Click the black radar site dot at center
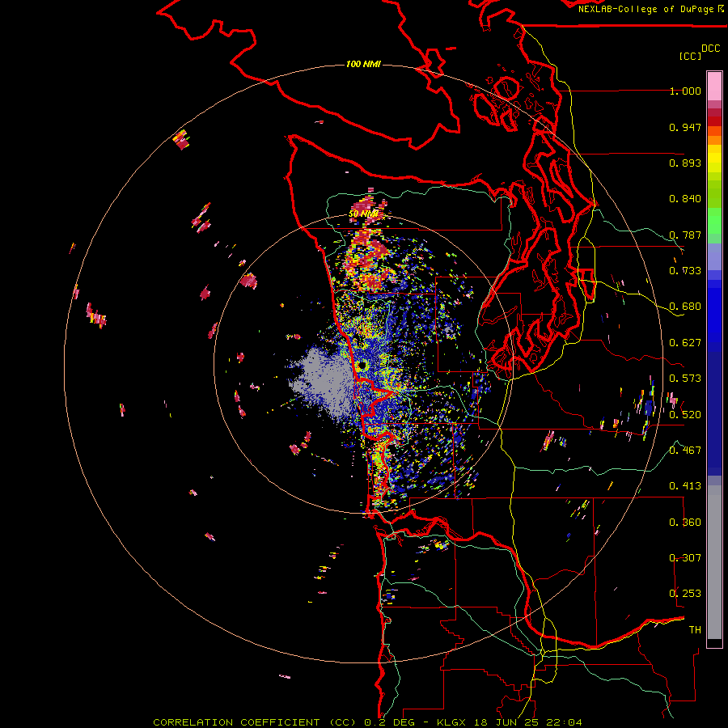728x728 pixels. pos(362,366)
